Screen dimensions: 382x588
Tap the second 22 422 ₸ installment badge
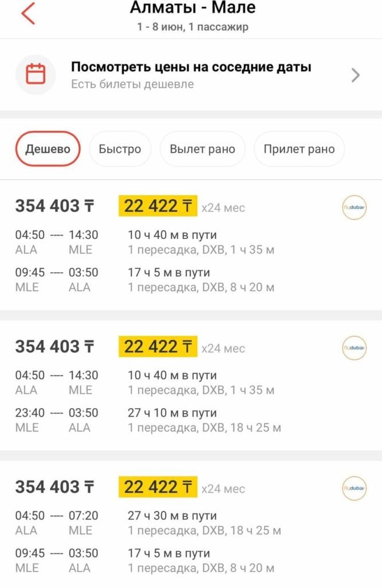pos(158,346)
